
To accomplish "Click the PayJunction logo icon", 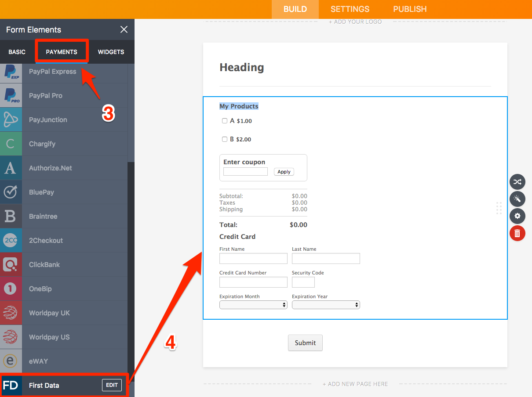I will [x=11, y=119].
